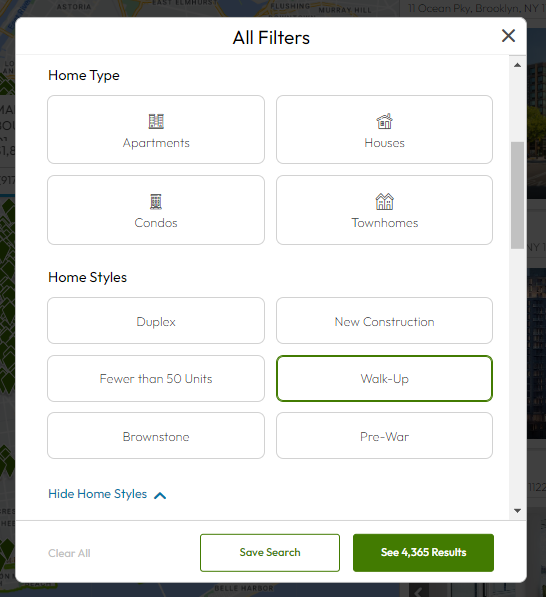Toggle the Duplex home style filter
Screen dimensions: 546x597
click(156, 321)
